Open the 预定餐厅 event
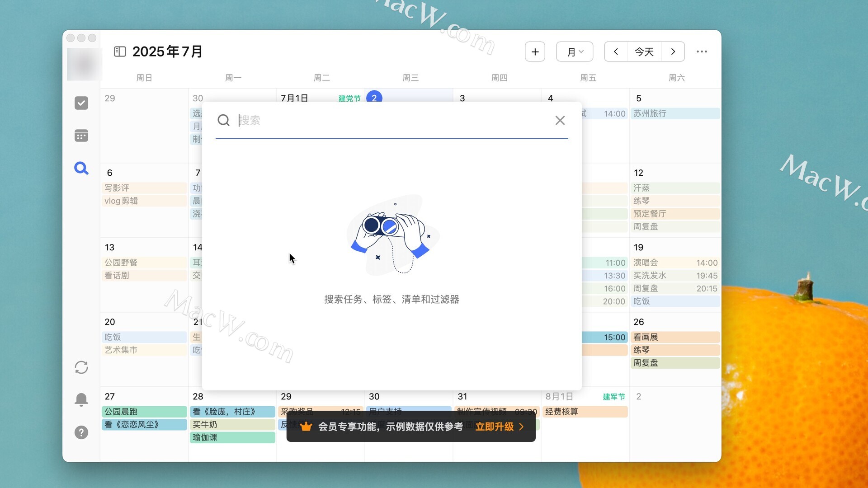 tap(675, 214)
